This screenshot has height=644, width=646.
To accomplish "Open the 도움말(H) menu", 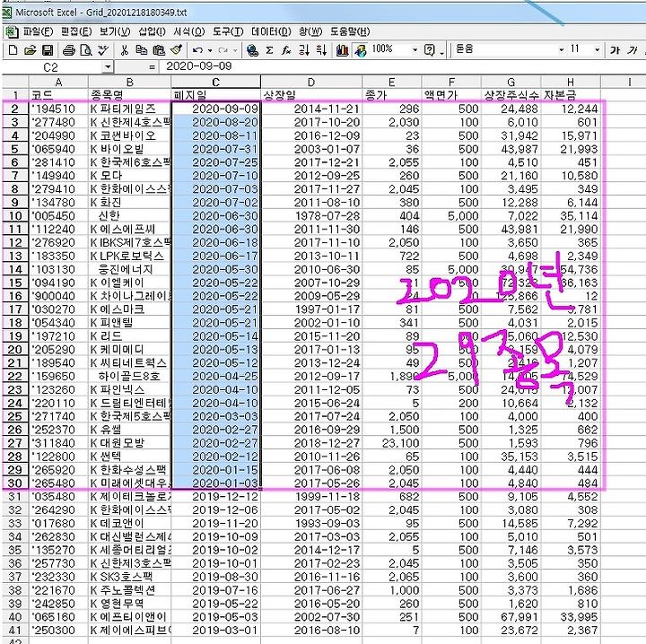I will pos(350,31).
